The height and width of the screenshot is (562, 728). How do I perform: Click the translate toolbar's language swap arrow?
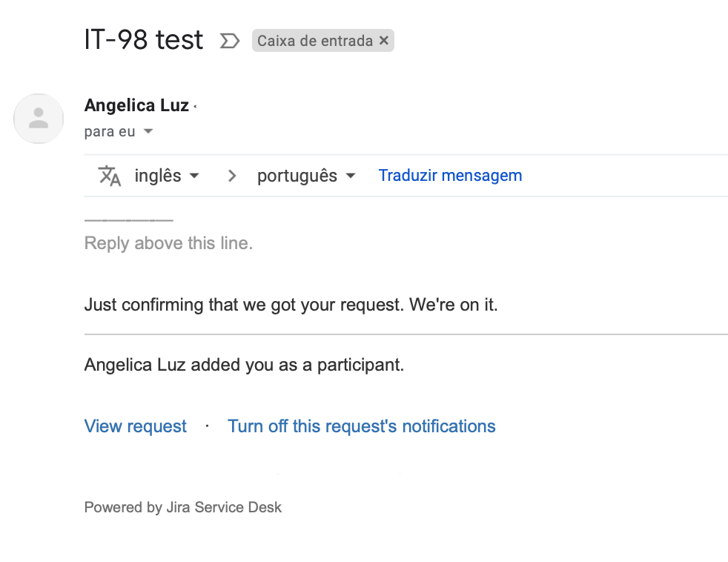[231, 176]
